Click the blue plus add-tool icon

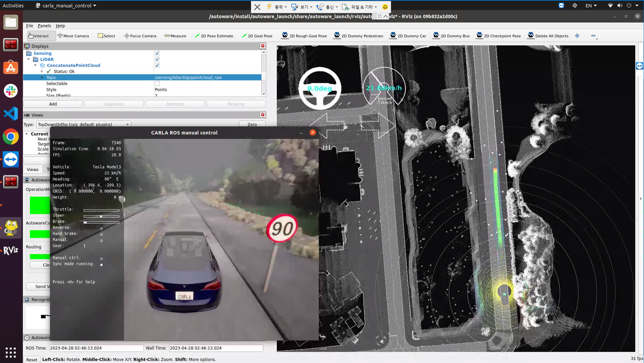577,36
